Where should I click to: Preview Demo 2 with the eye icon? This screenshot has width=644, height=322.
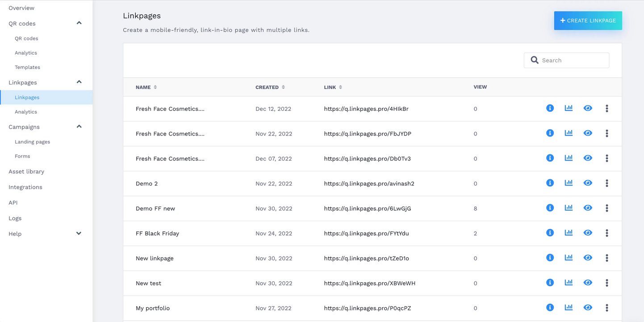[588, 183]
